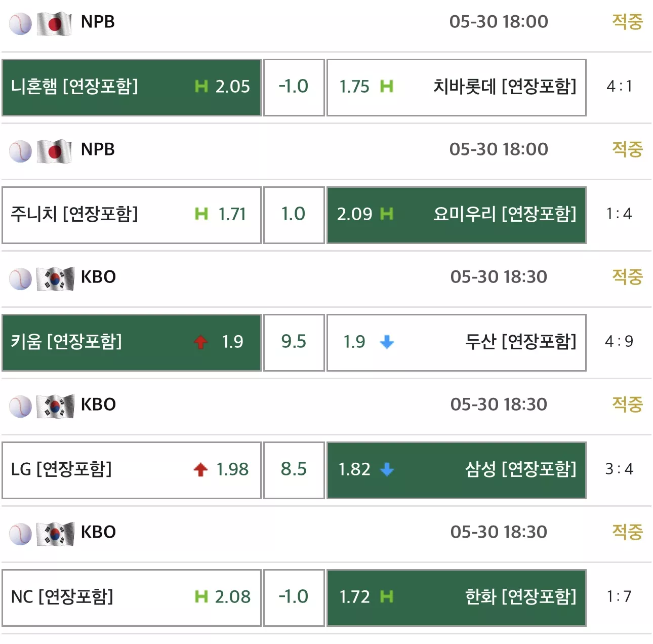
Task: Select 치바롯데 [연장포함] bet at 1.75
Action: point(457,88)
